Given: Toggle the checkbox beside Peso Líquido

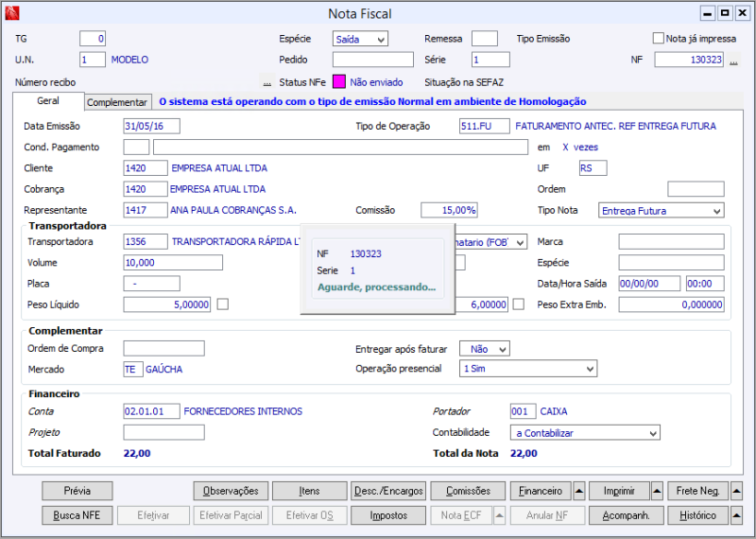Looking at the screenshot, I should coord(223,304).
